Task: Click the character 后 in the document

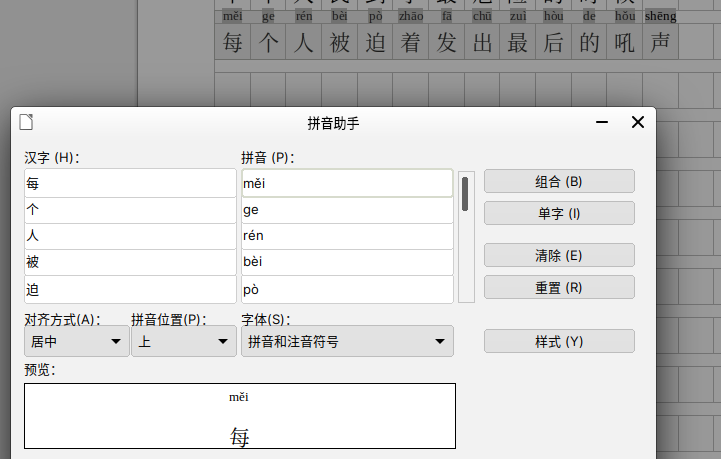Action: [554, 43]
